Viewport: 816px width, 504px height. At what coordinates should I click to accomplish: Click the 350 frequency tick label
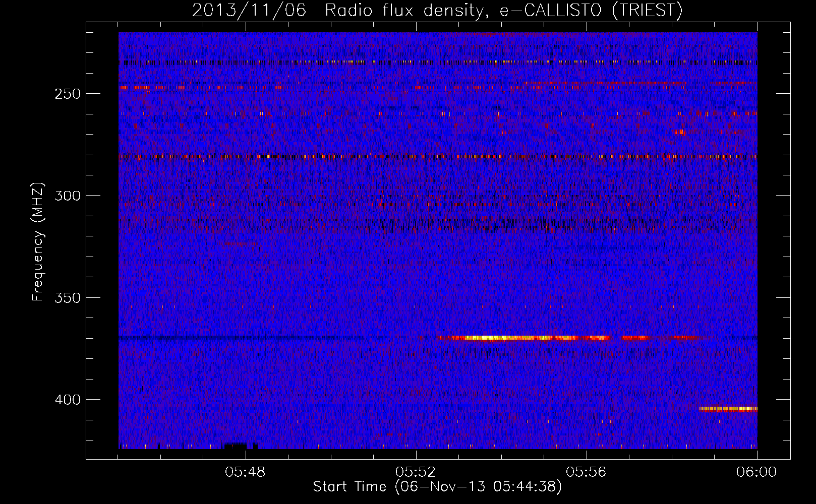point(68,298)
